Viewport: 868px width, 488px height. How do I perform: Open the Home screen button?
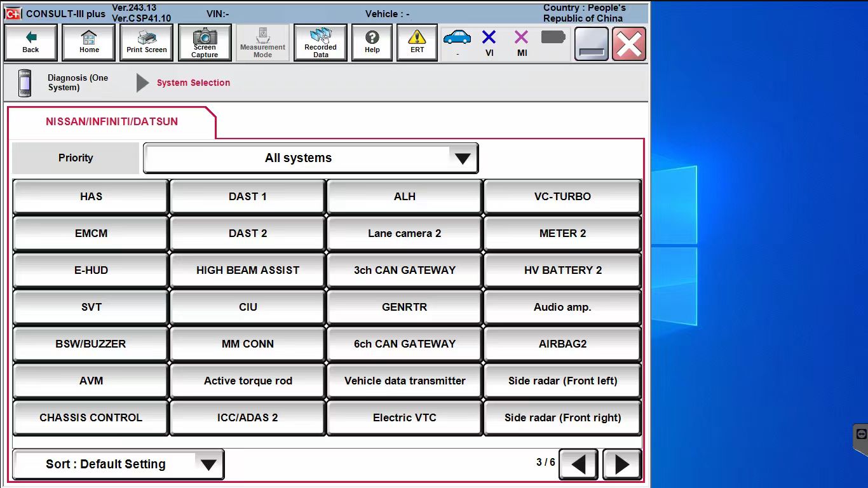[x=89, y=43]
